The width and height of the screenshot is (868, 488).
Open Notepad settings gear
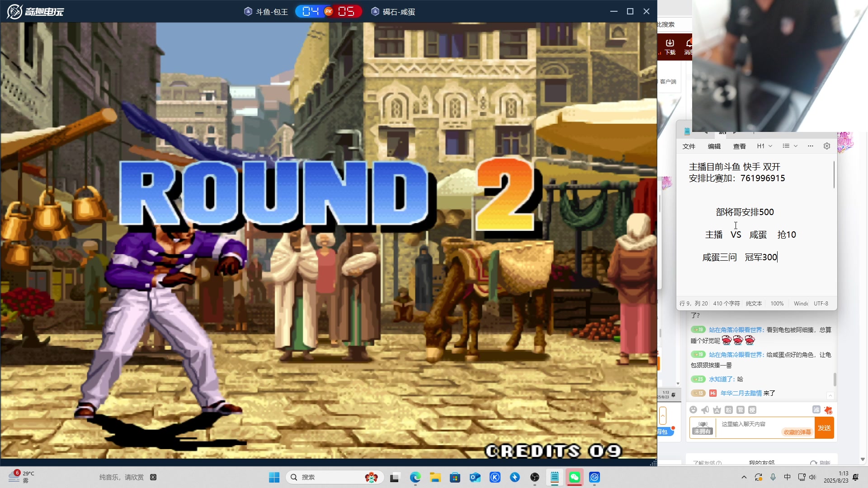tap(827, 146)
